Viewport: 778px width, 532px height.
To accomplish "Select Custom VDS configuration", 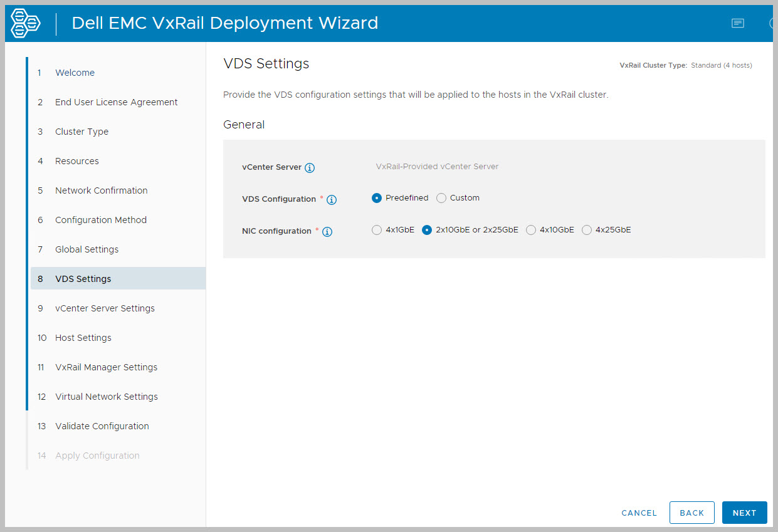I will [x=441, y=198].
